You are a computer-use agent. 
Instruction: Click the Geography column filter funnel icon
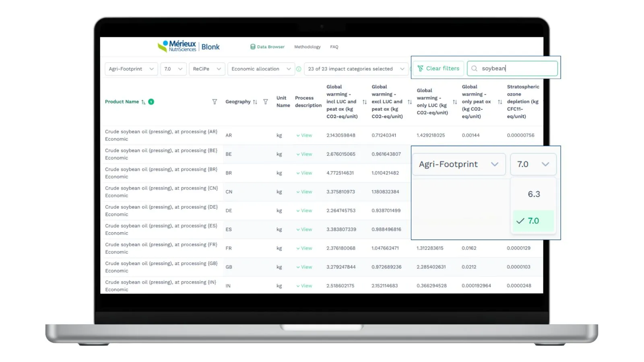265,102
